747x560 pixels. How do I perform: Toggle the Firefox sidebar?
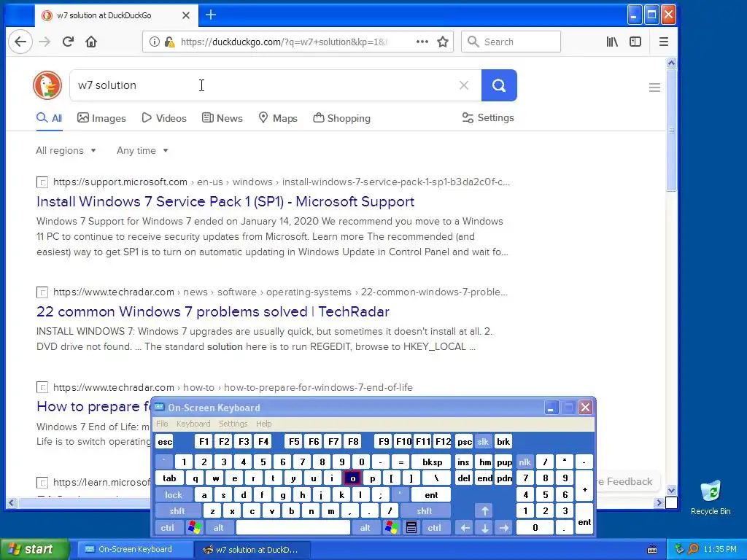point(635,42)
